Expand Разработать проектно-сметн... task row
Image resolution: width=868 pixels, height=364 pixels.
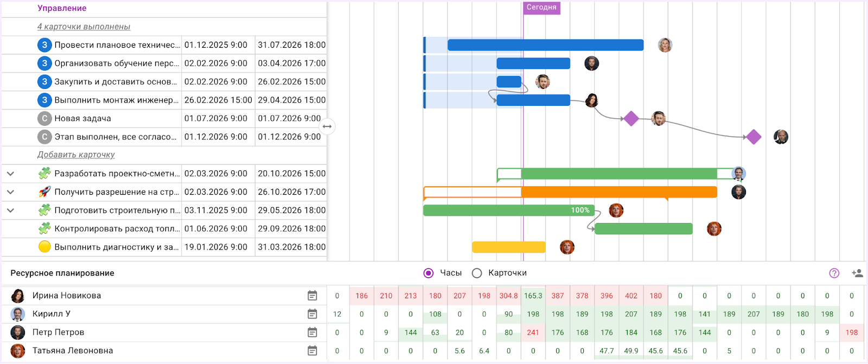[x=10, y=174]
